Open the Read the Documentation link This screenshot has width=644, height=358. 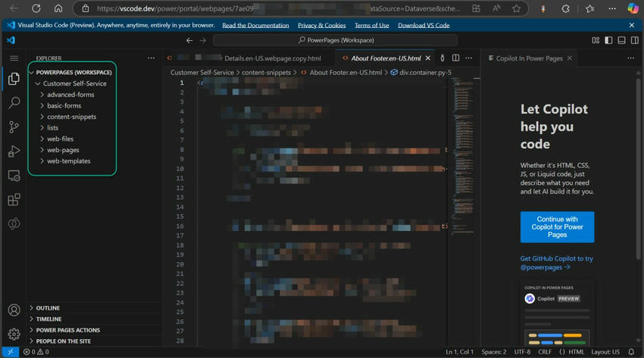pos(255,26)
